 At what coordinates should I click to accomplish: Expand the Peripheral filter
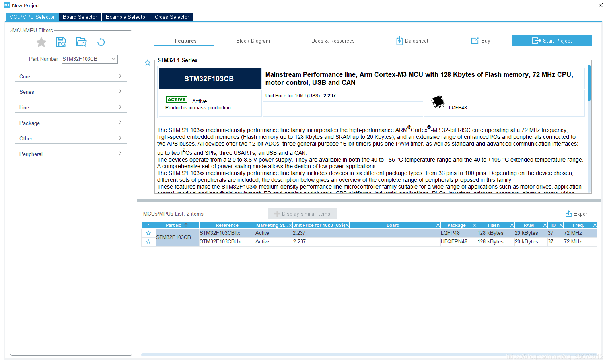[71, 154]
